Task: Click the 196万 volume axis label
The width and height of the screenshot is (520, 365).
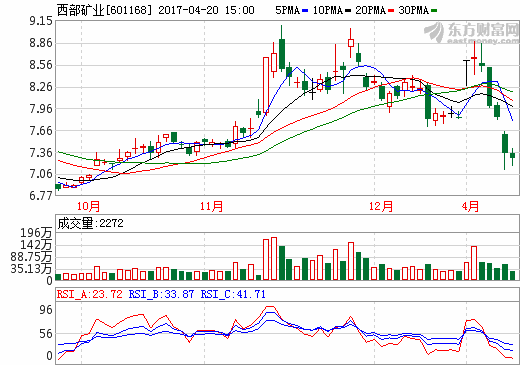Action: tap(36, 233)
